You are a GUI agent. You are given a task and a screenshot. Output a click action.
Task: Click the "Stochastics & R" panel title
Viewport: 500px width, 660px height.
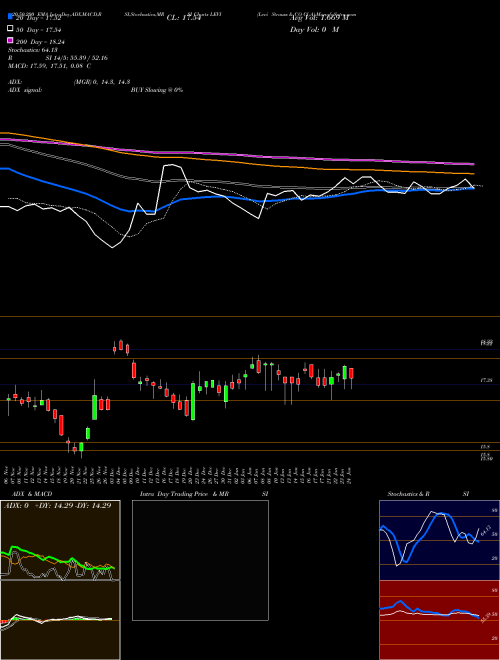point(409,494)
